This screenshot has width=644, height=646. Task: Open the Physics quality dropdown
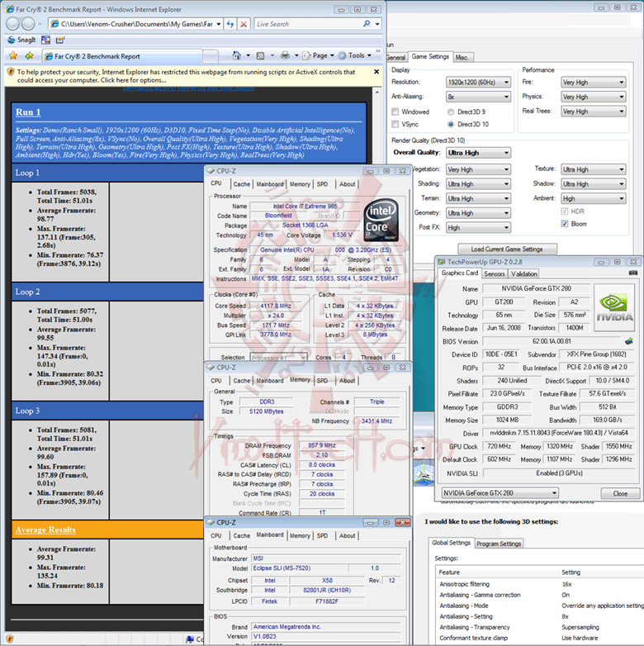(x=594, y=97)
